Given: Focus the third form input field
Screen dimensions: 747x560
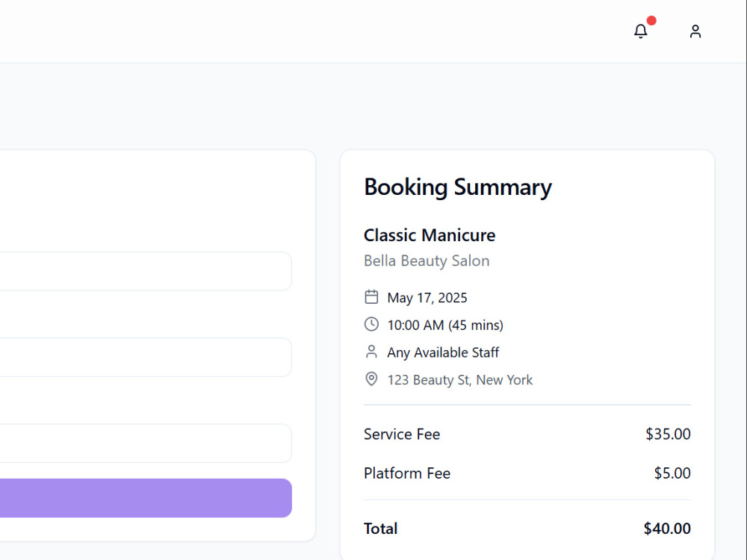Looking at the screenshot, I should tap(146, 444).
